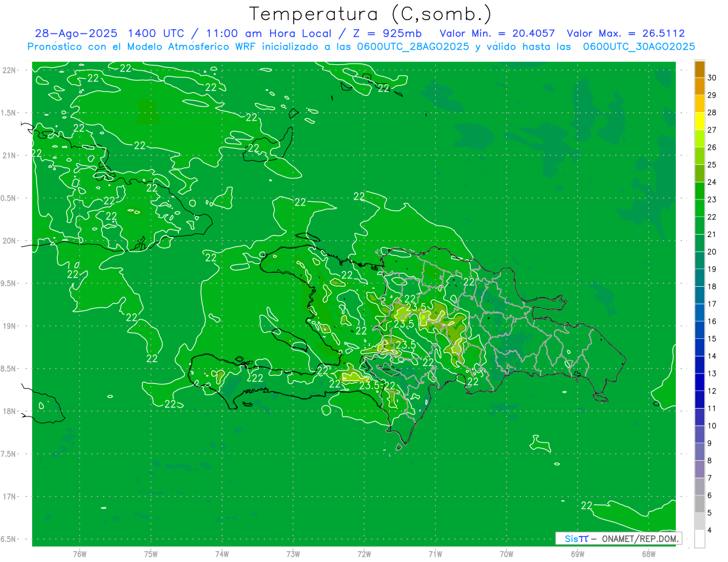Click the "0600UTC_30AGO2025" valid-until time

coord(639,47)
